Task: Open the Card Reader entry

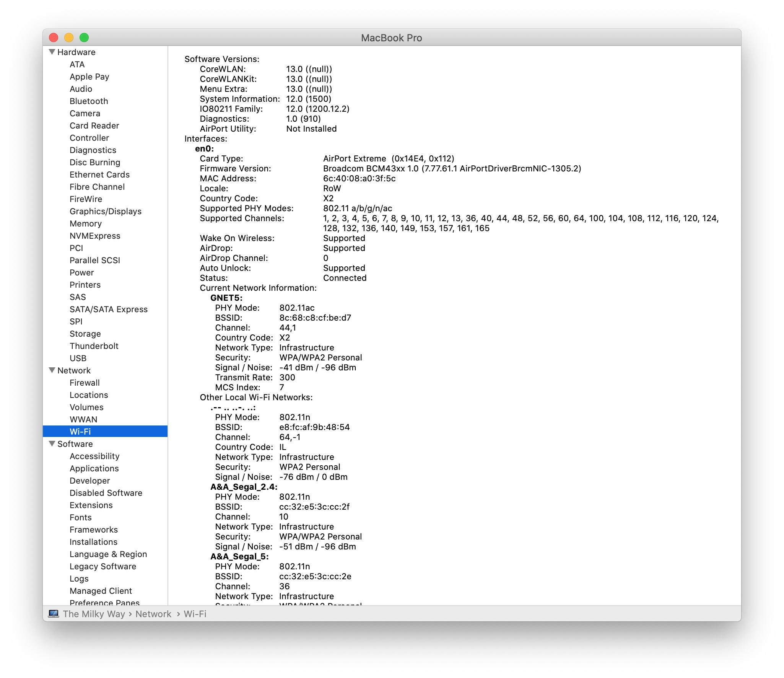Action: point(94,125)
